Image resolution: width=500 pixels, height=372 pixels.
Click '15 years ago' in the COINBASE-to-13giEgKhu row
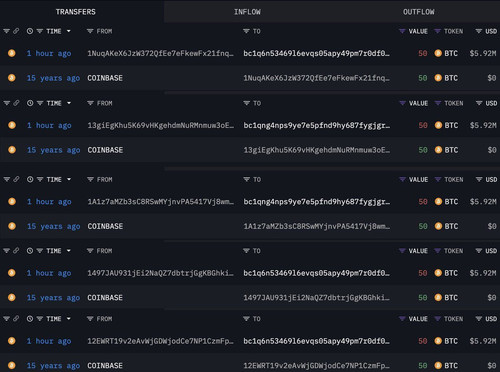pyautogui.click(x=54, y=150)
